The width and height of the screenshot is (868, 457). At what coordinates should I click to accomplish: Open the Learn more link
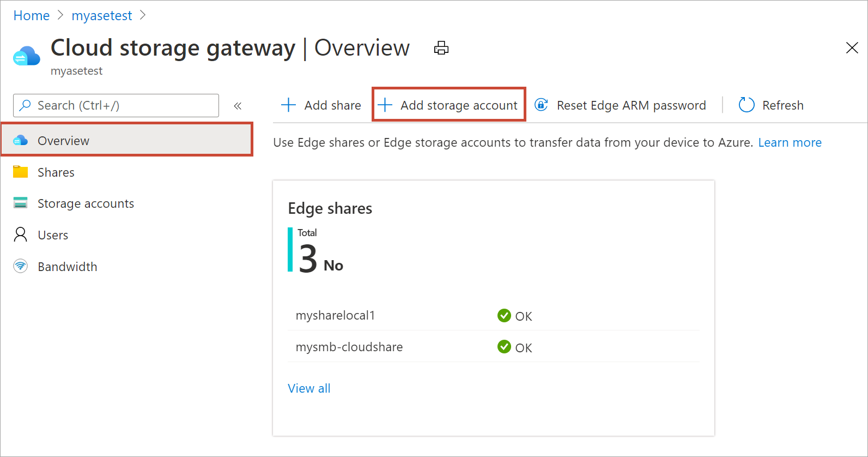tap(790, 142)
